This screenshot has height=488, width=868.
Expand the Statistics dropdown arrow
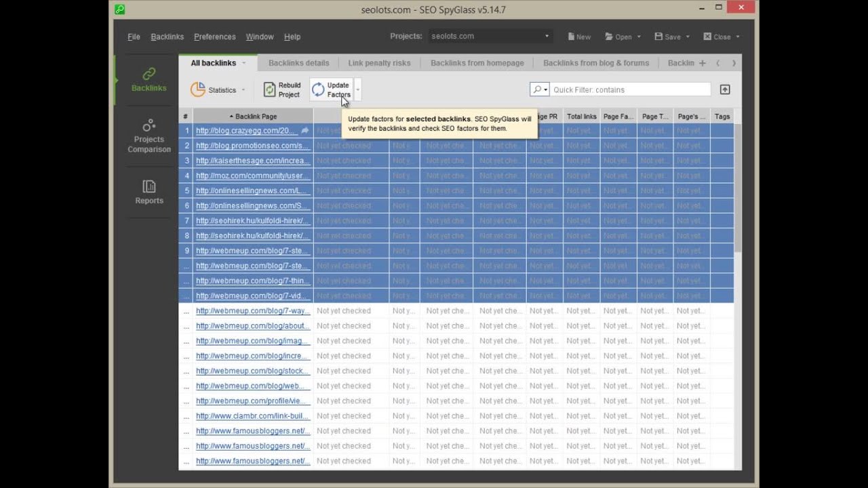click(243, 89)
